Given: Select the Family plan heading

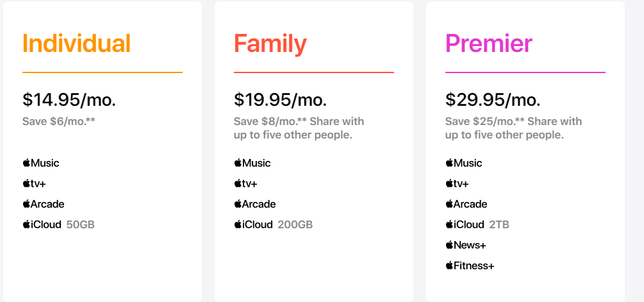Looking at the screenshot, I should (x=270, y=43).
